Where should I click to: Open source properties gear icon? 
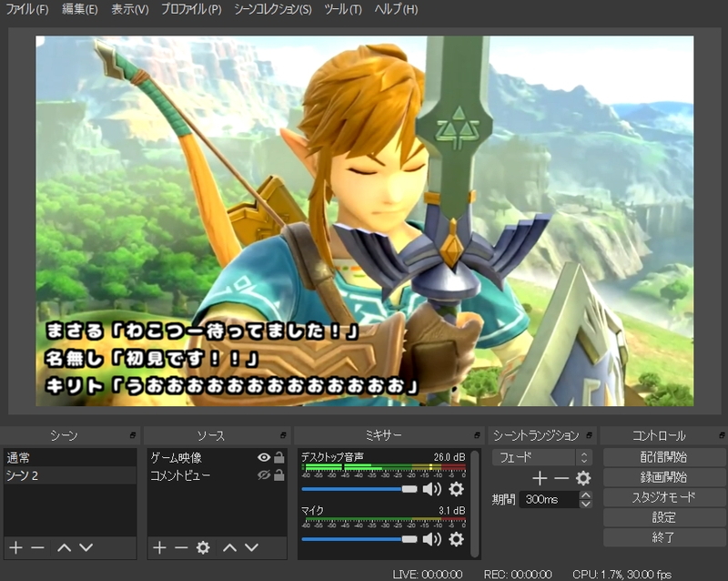[203, 547]
